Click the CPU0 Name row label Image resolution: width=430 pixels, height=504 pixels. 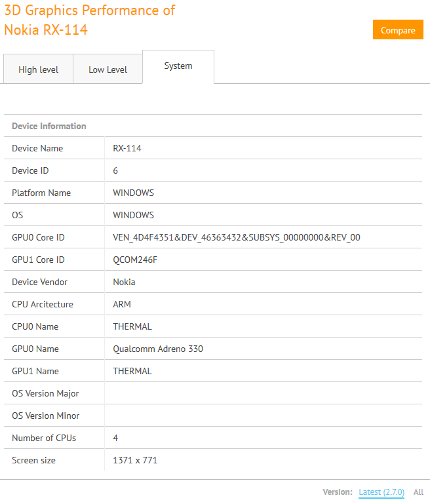click(35, 326)
